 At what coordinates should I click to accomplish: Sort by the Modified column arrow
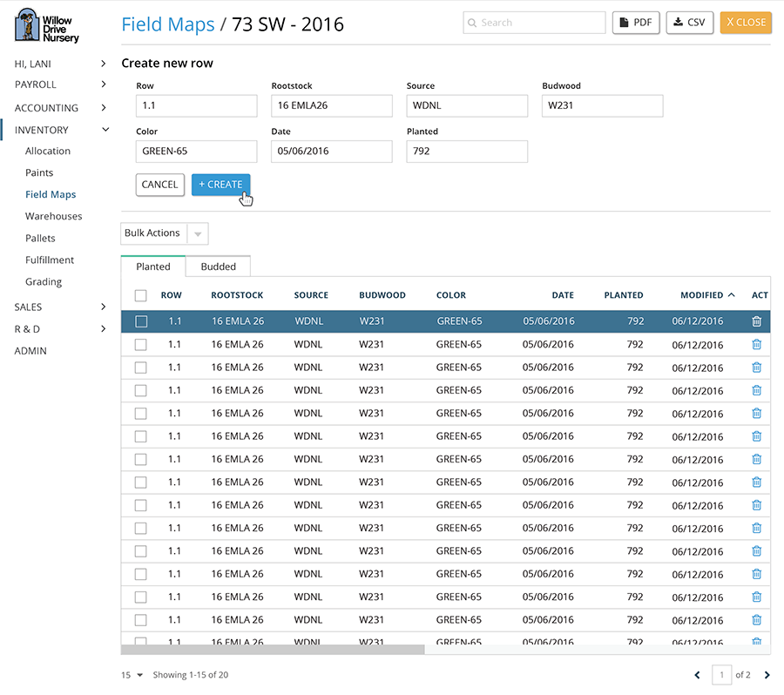coord(731,295)
